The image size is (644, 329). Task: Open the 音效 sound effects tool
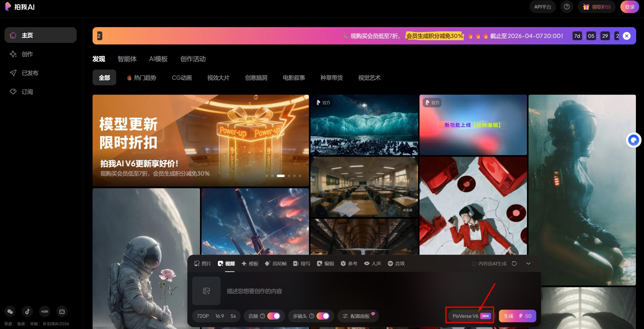click(396, 263)
